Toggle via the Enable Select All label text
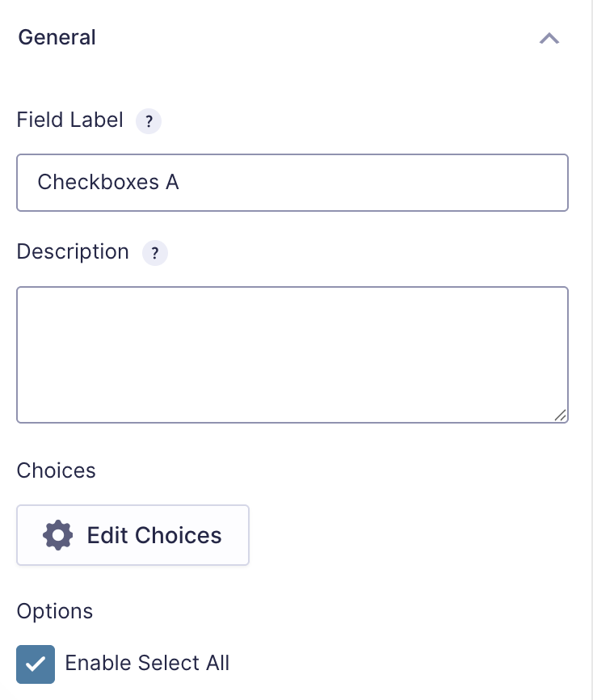593x700 pixels. [147, 663]
